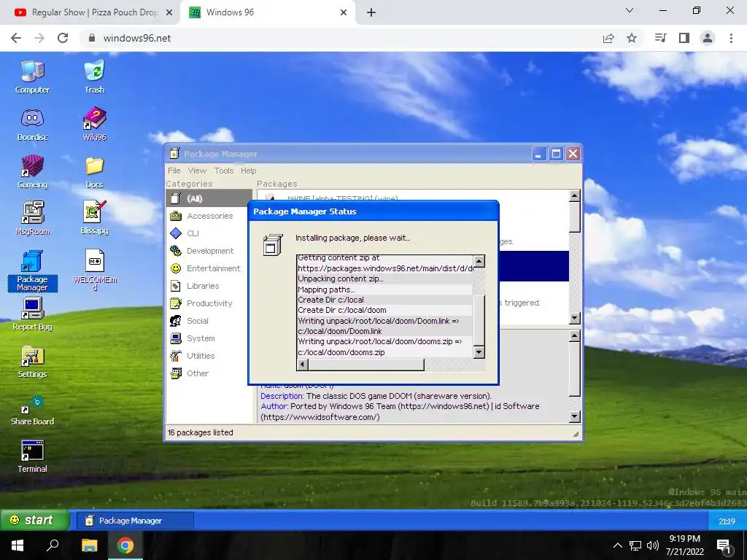Reload the windows96.net page

63,38
